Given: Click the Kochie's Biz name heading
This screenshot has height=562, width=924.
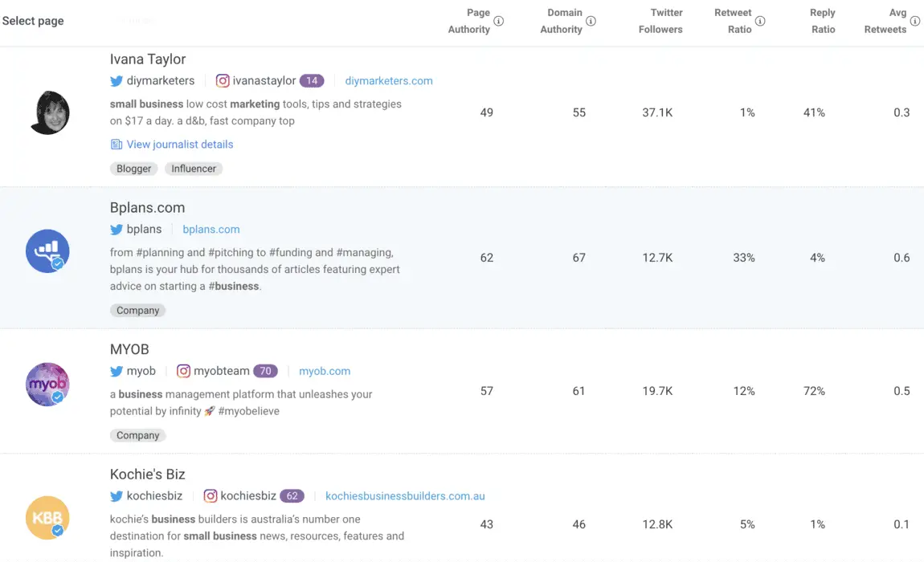Looking at the screenshot, I should pos(147,474).
